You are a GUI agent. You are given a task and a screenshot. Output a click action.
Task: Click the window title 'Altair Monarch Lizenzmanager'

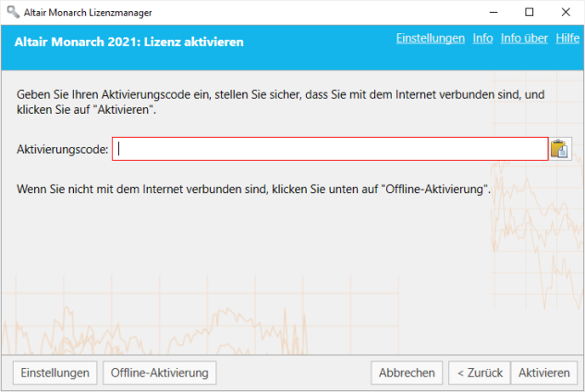[88, 13]
